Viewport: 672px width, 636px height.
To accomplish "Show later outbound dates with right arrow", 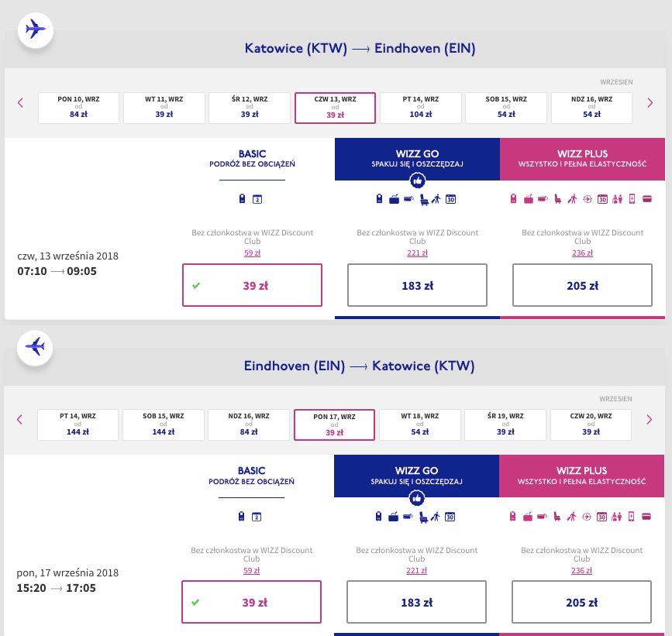I will 650,102.
